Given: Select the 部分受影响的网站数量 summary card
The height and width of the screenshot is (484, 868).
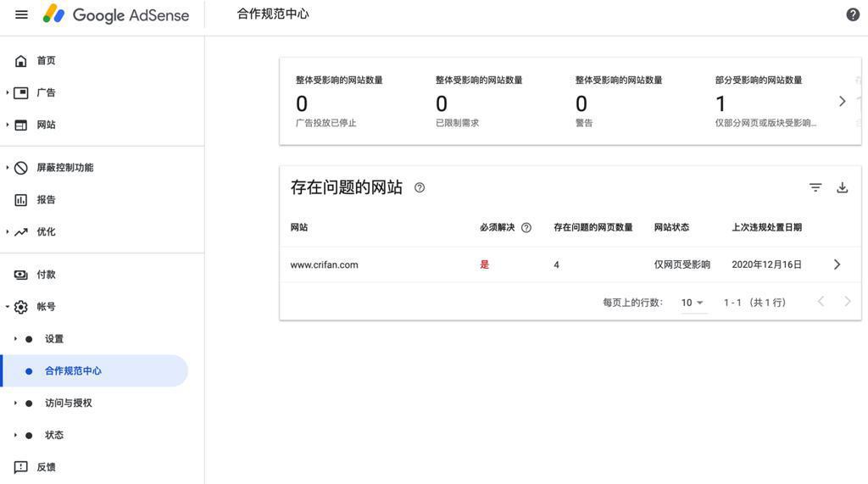Looking at the screenshot, I should click(x=765, y=102).
